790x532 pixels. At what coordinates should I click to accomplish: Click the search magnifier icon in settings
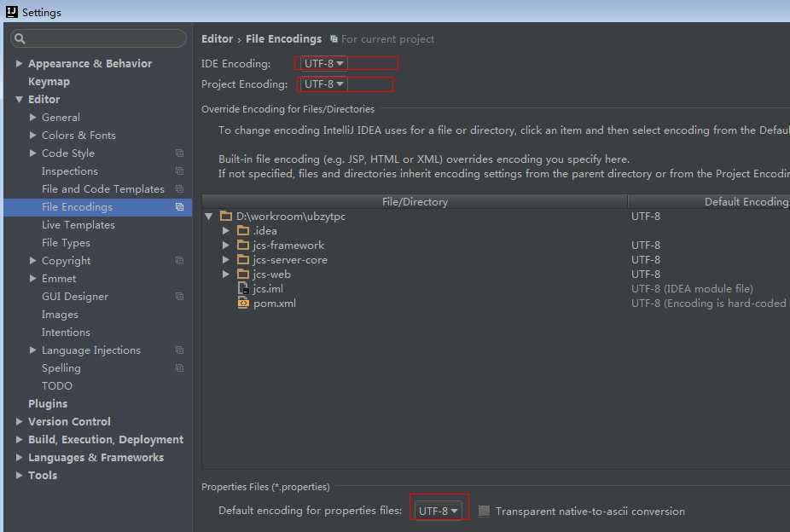click(x=20, y=38)
